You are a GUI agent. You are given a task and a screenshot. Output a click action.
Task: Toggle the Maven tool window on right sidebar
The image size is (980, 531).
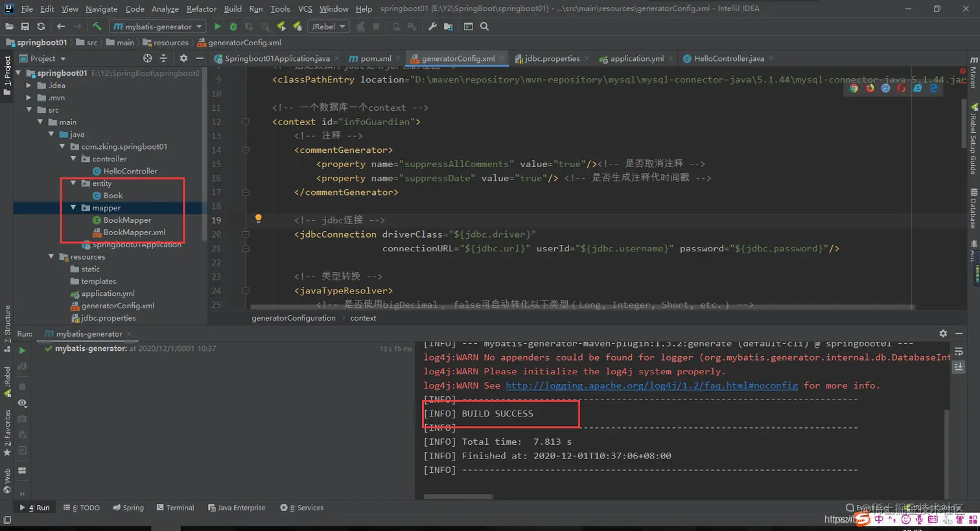[973, 73]
